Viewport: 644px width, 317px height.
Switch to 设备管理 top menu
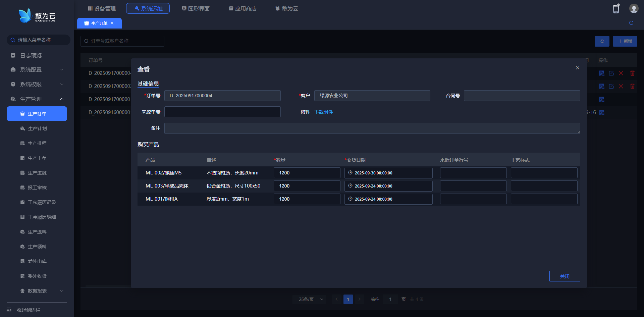point(102,8)
